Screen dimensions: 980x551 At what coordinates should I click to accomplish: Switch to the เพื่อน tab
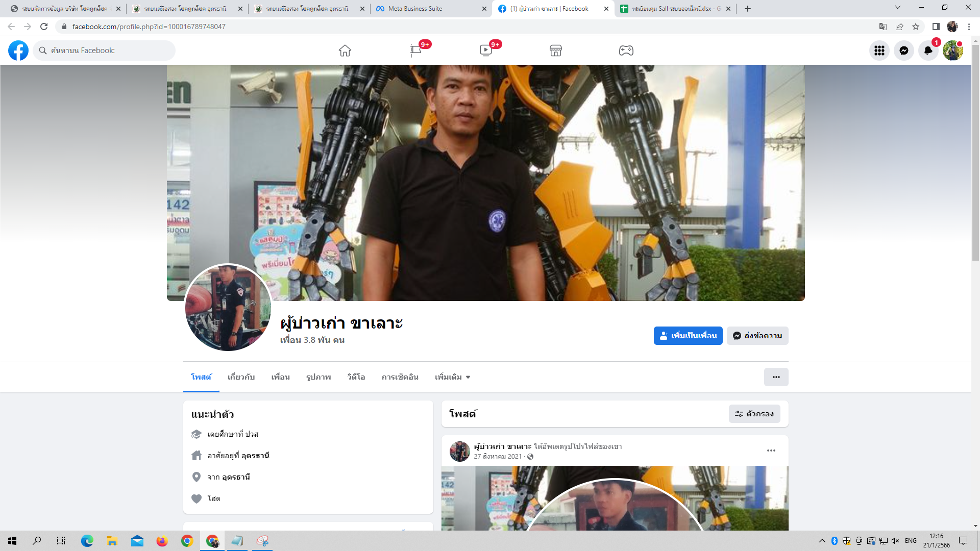[x=280, y=377]
